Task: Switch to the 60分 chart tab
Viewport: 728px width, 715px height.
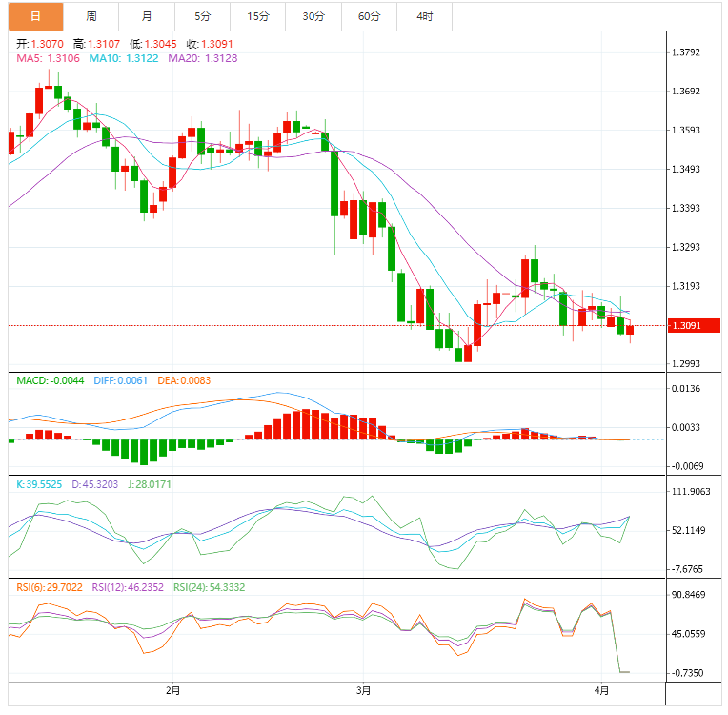Action: coord(369,16)
